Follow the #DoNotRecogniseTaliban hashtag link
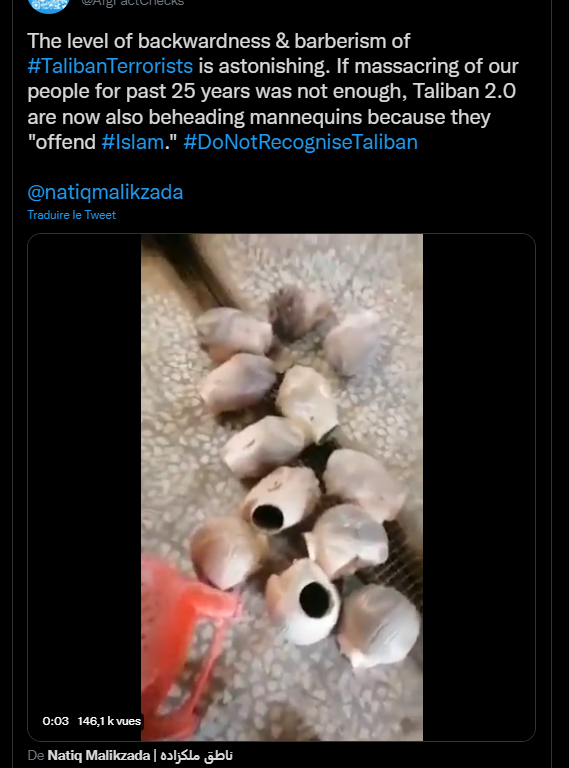569x768 pixels. [301, 142]
